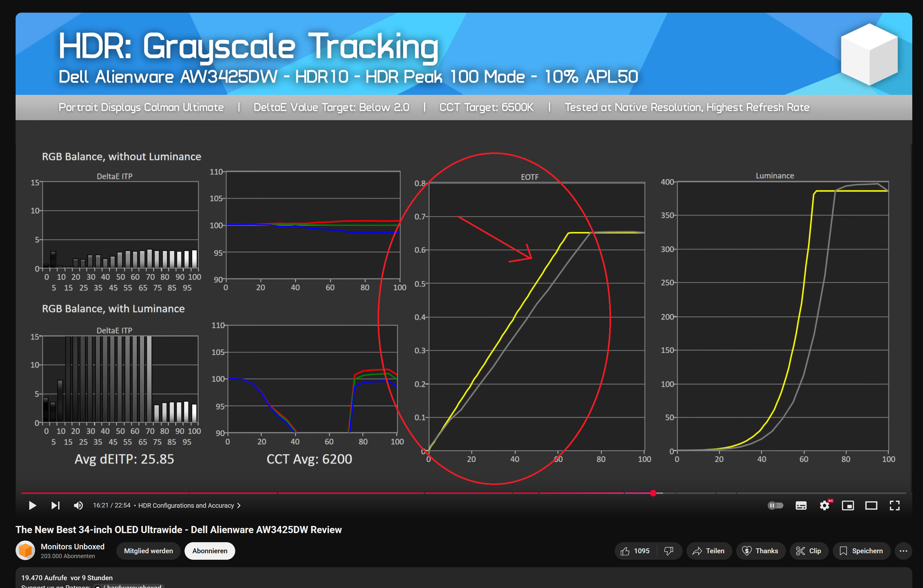Mute the video volume
Viewport: 923px width, 588px height.
(x=78, y=505)
